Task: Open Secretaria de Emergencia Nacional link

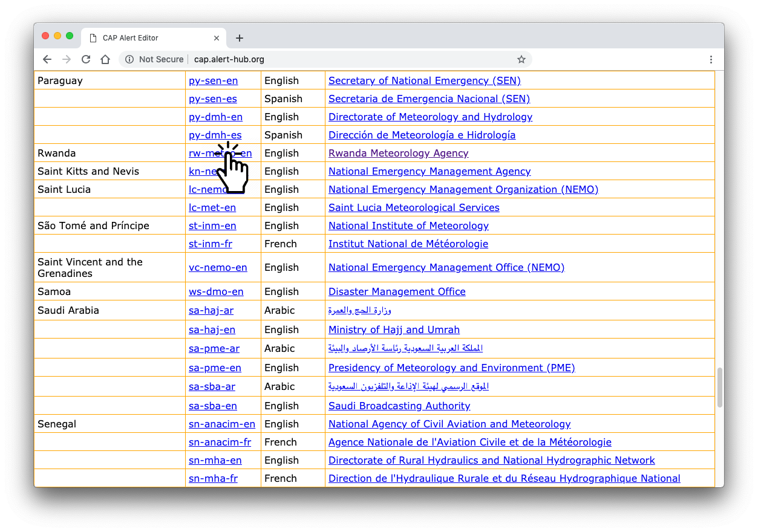Action: tap(429, 99)
